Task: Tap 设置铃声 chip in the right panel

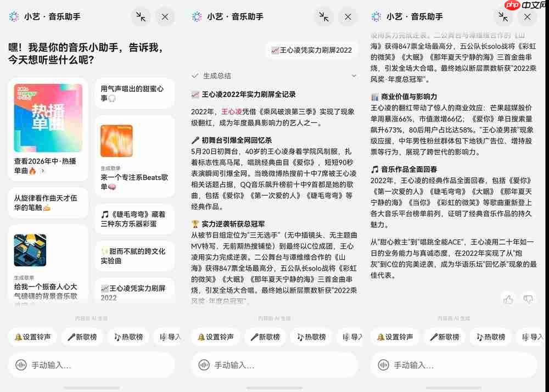Action: click(x=395, y=337)
